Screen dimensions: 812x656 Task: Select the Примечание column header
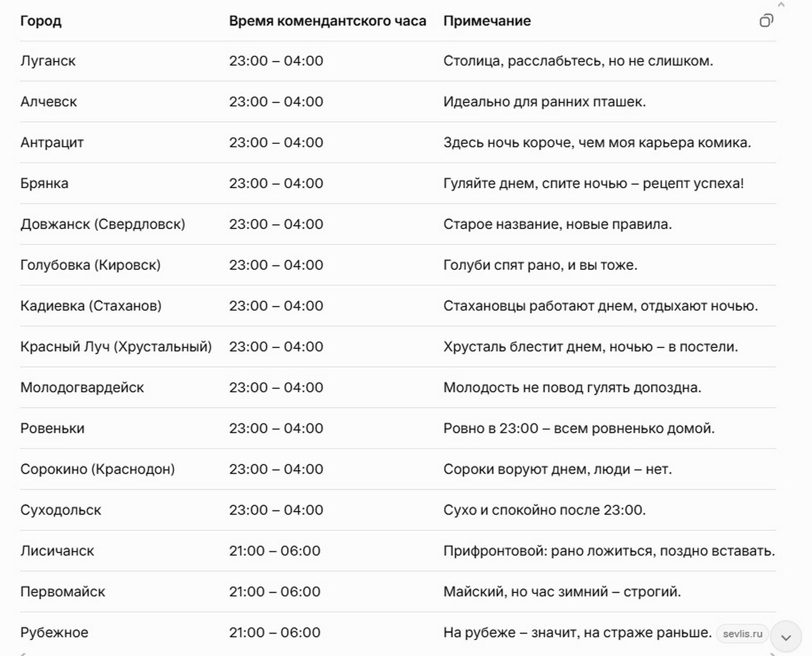pyautogui.click(x=487, y=21)
